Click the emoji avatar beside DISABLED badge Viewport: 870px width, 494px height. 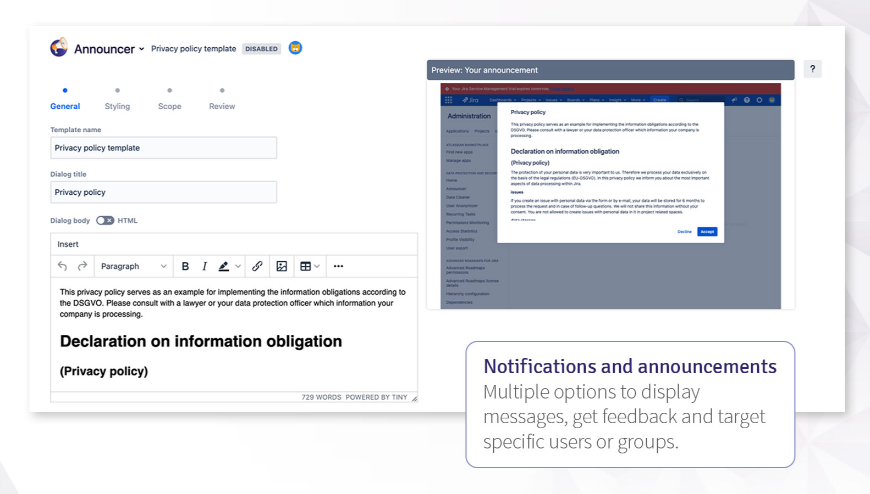pyautogui.click(x=296, y=48)
